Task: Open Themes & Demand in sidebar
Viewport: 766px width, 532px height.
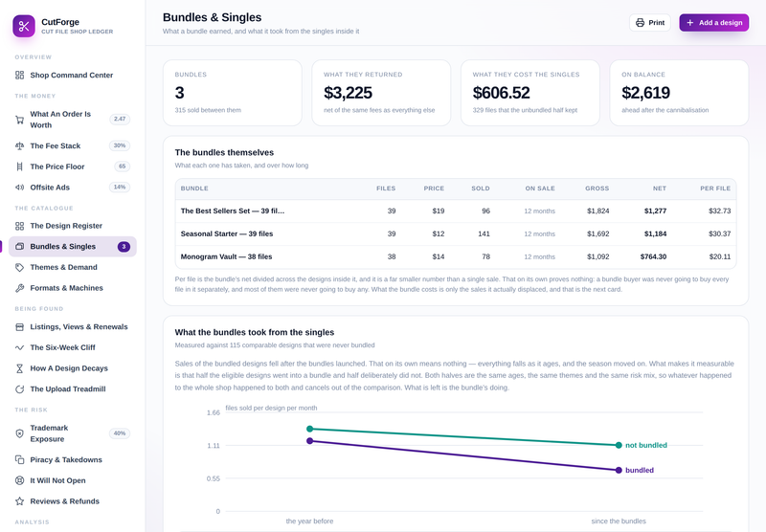Action: pyautogui.click(x=73, y=268)
